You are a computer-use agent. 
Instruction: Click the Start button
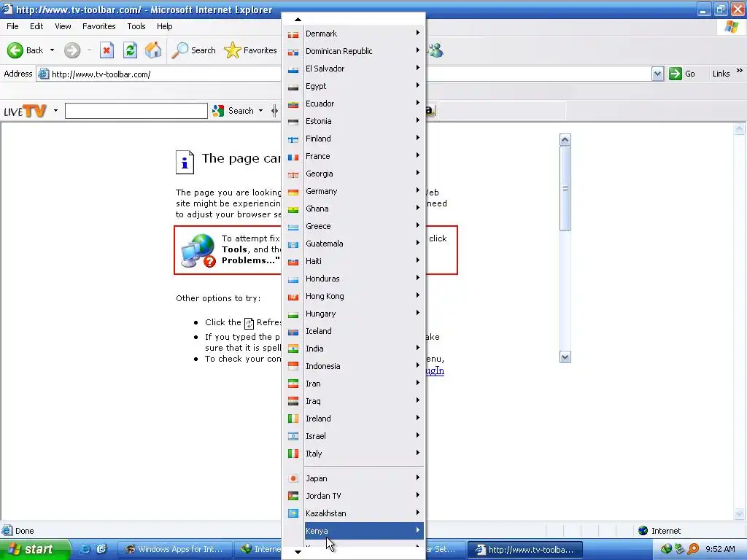pyautogui.click(x=34, y=549)
